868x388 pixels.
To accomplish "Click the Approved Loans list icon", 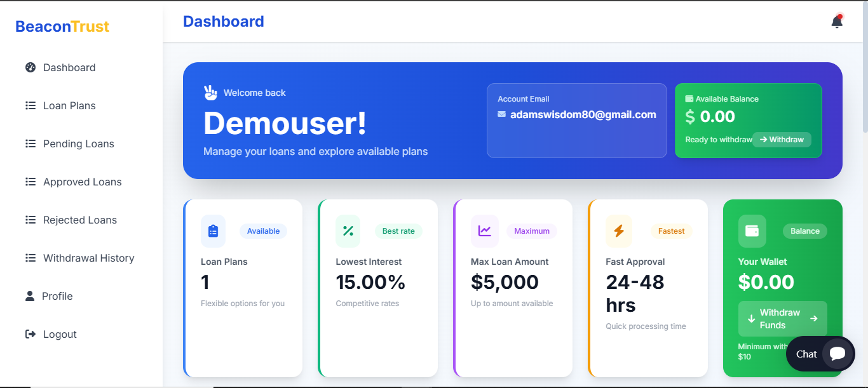I will tap(31, 182).
